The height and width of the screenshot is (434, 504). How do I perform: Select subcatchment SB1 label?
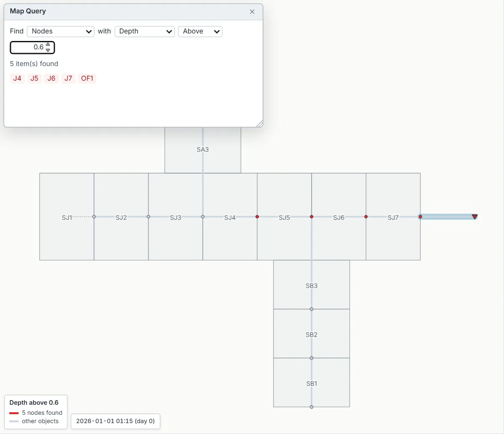(x=312, y=384)
